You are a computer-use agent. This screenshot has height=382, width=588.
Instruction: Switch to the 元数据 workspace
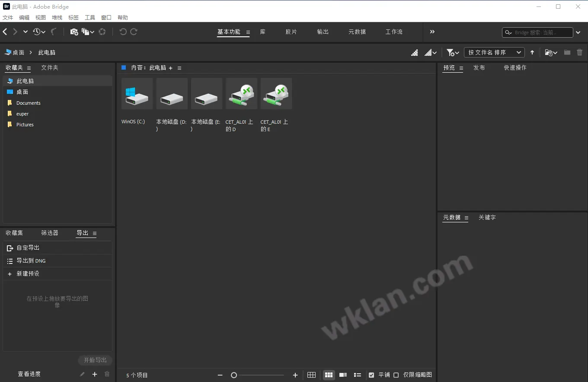pyautogui.click(x=357, y=32)
